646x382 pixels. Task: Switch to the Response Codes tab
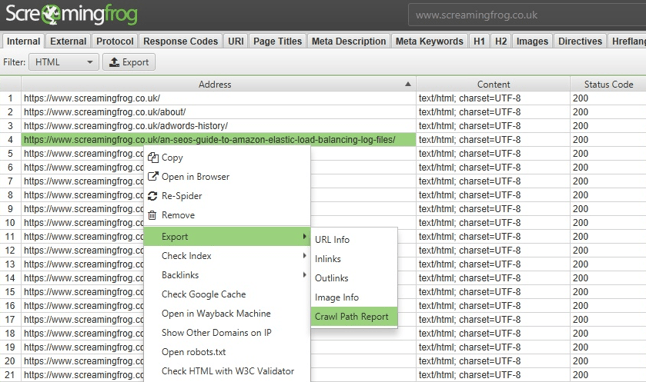point(180,41)
